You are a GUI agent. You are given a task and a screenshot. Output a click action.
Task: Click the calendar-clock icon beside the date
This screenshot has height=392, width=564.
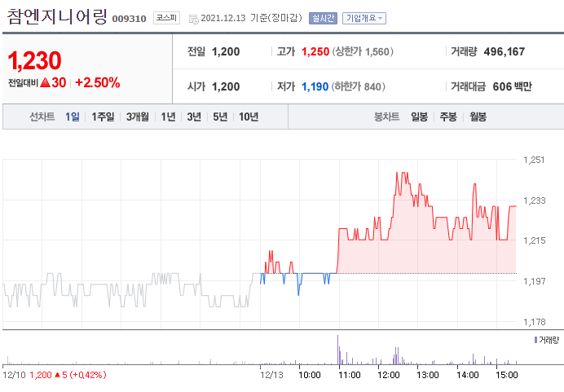(193, 19)
